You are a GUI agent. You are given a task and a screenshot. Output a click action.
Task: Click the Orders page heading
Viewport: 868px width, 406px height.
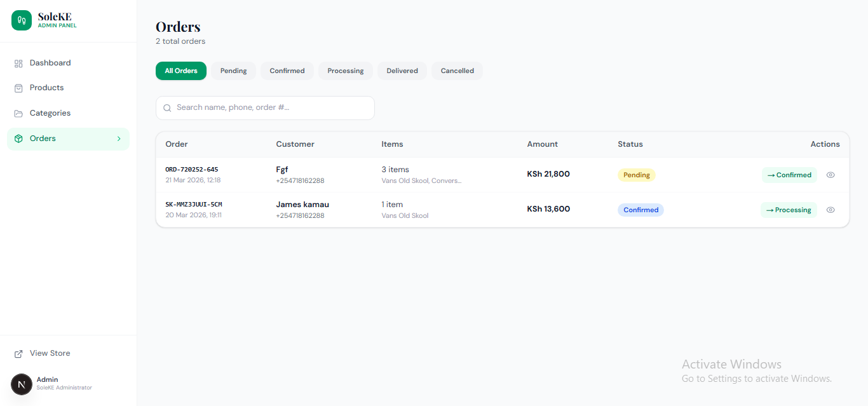pyautogui.click(x=178, y=27)
